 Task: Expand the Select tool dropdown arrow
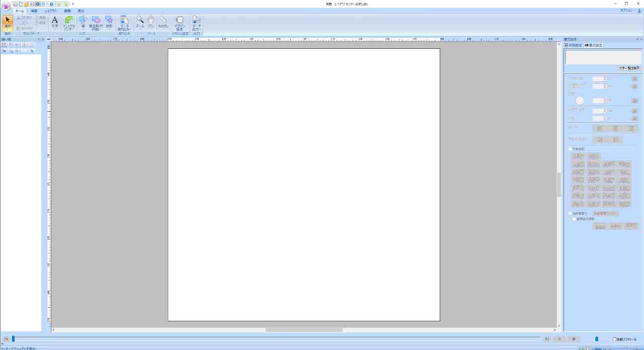click(8, 29)
